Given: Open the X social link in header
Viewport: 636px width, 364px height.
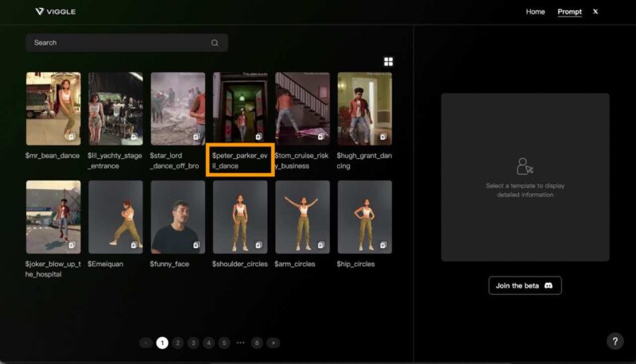Looking at the screenshot, I should 595,11.
